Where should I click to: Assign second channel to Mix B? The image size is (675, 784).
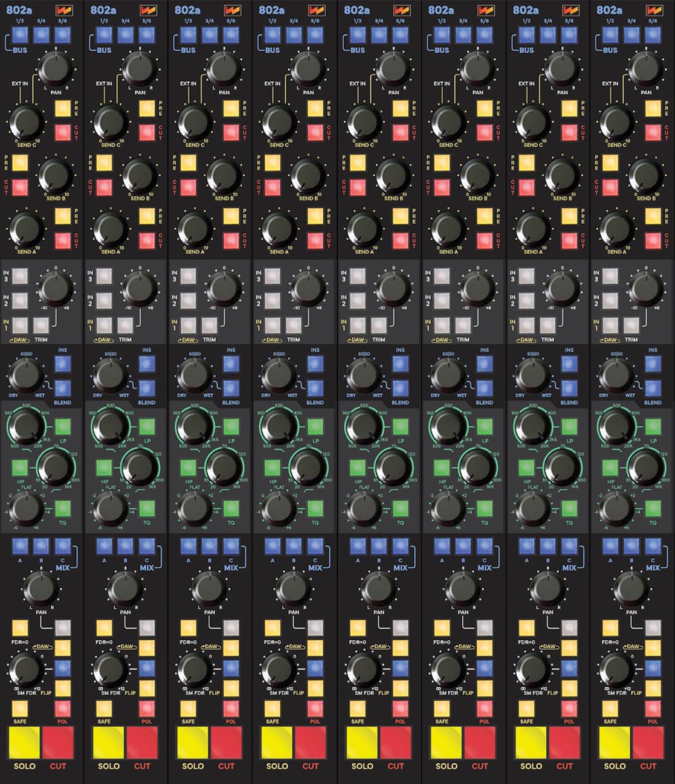pyautogui.click(x=126, y=547)
